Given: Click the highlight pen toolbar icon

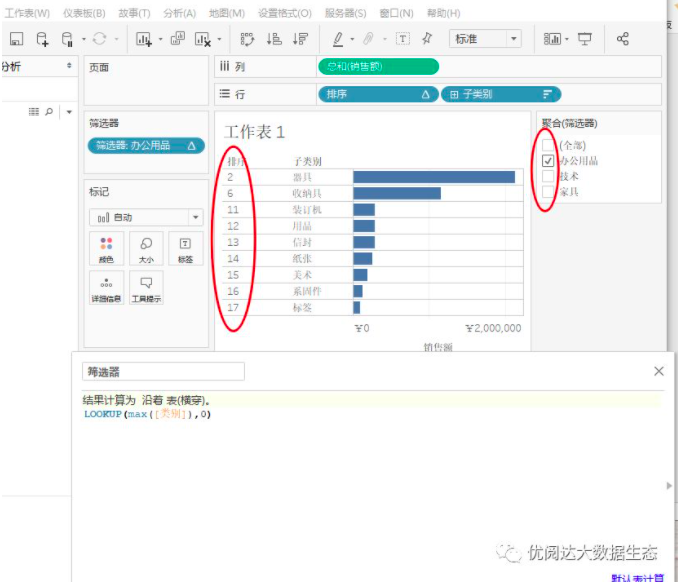Looking at the screenshot, I should tap(338, 39).
